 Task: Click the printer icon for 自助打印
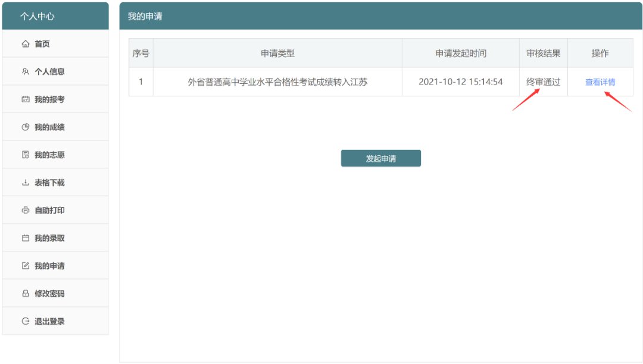coord(25,211)
